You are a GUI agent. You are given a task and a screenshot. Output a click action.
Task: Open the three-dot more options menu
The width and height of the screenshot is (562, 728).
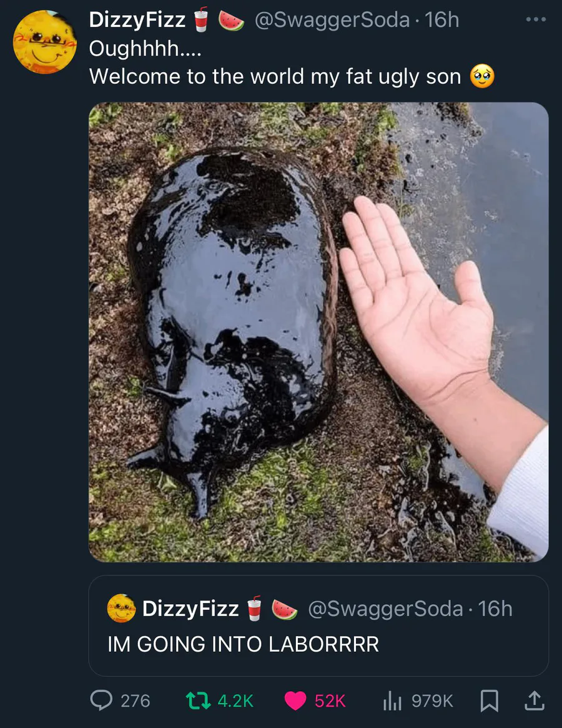point(536,19)
